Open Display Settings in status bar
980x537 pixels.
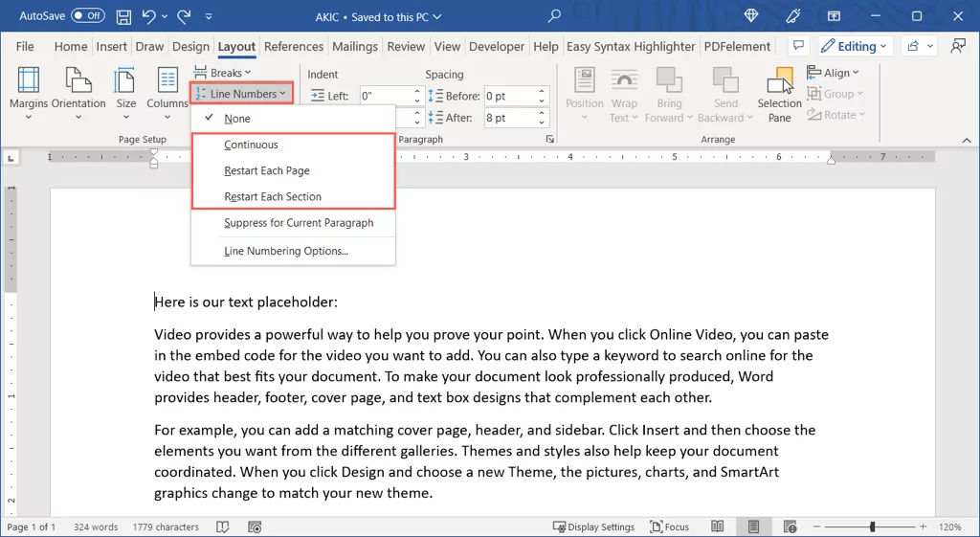593,527
